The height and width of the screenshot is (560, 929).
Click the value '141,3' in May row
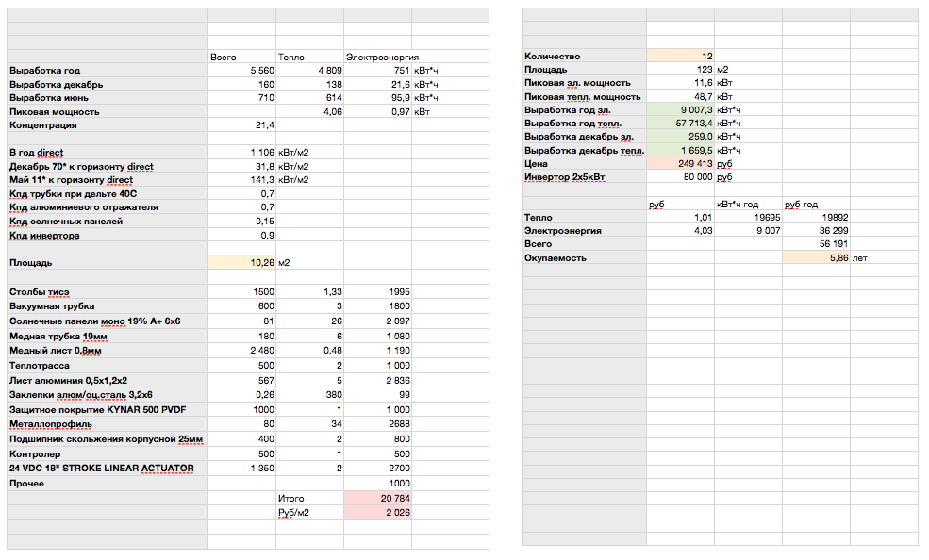point(262,180)
